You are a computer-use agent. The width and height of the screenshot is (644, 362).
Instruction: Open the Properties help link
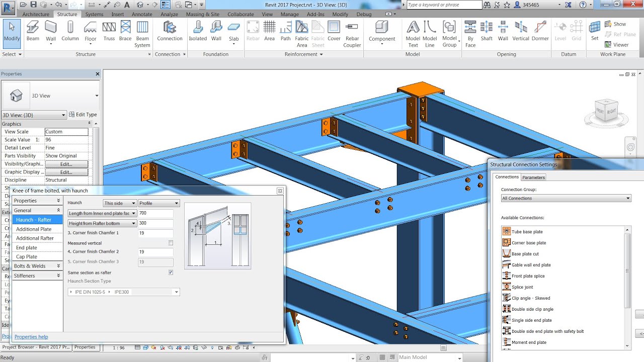[31, 337]
